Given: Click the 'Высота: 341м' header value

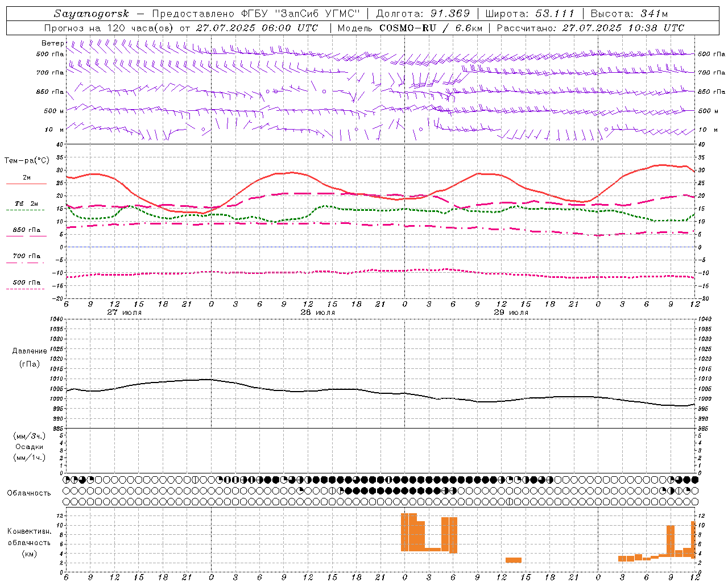Looking at the screenshot, I should click(629, 14).
